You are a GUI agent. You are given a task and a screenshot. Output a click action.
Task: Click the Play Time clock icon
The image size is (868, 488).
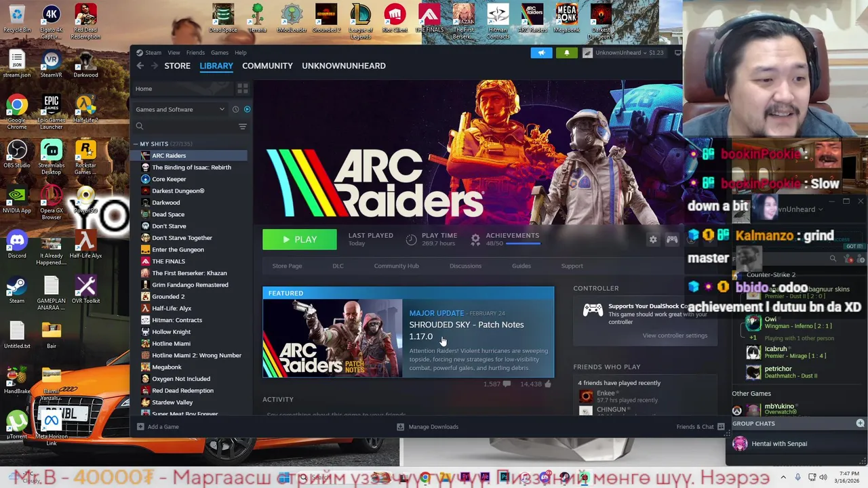click(411, 239)
